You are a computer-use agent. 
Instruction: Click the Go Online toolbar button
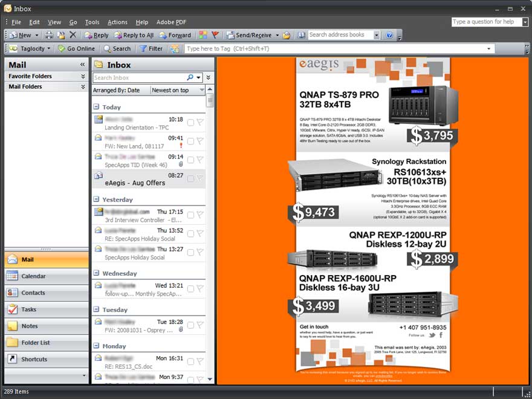click(x=76, y=48)
